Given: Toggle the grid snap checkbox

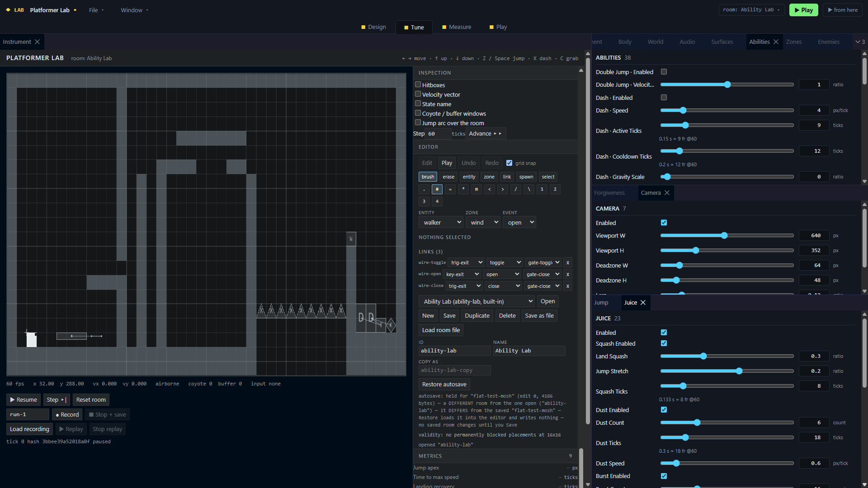Looking at the screenshot, I should [509, 163].
